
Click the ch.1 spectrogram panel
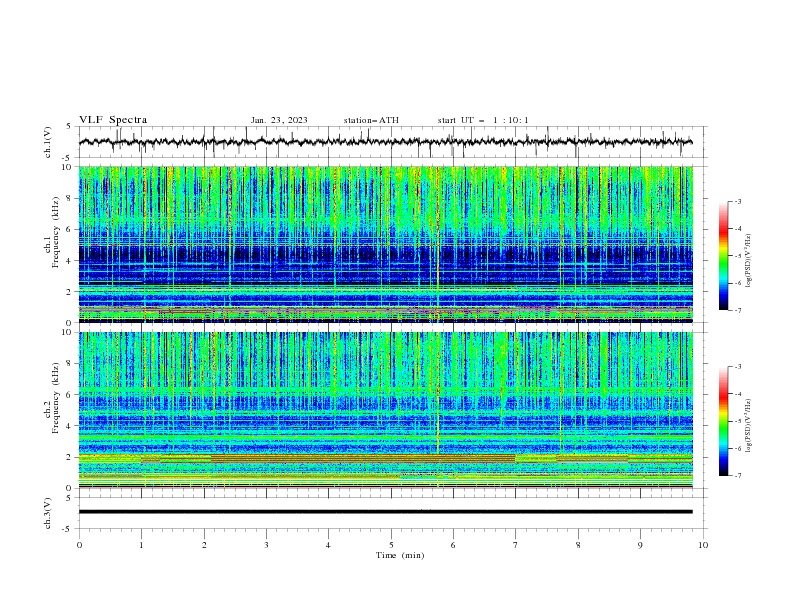[x=385, y=244]
